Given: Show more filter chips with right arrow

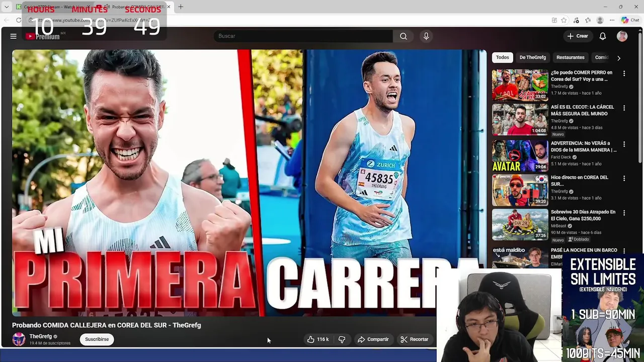Looking at the screenshot, I should click(619, 58).
